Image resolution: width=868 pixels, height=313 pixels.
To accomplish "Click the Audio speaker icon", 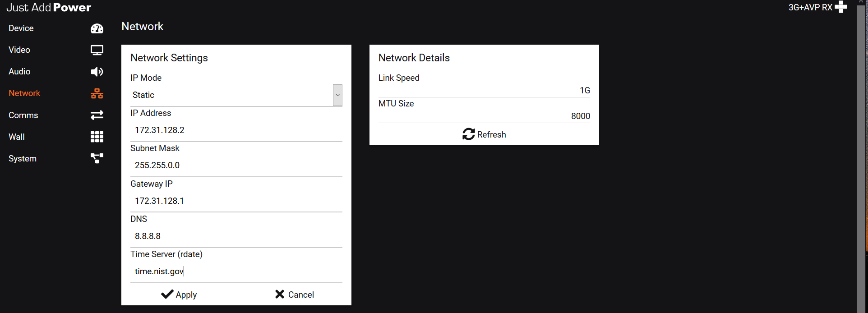I will coord(97,72).
